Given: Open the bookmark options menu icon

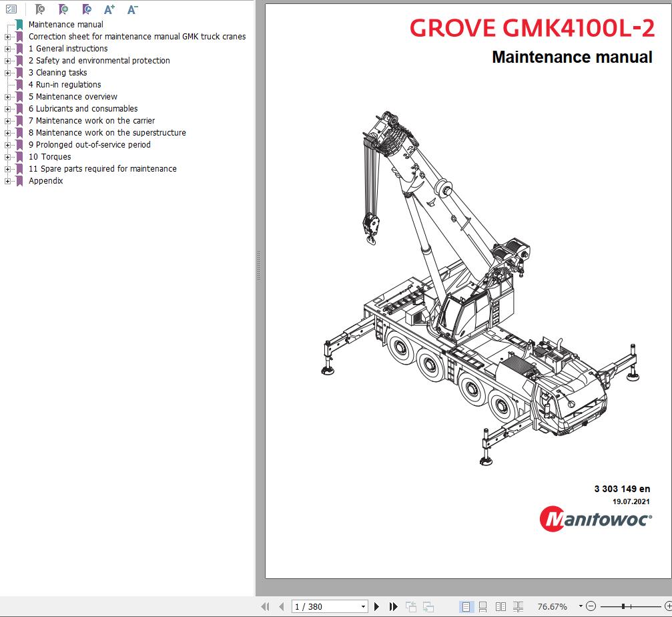Looking at the screenshot, I should pyautogui.click(x=11, y=9).
